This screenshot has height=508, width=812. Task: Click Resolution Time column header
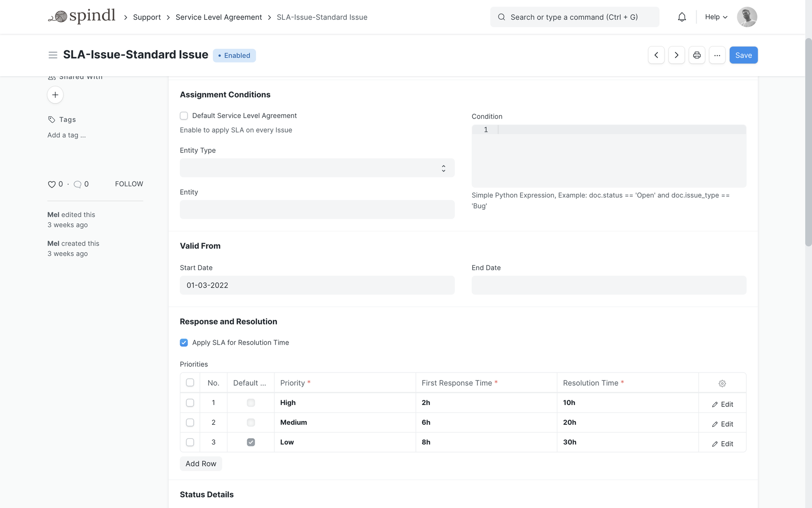628,383
